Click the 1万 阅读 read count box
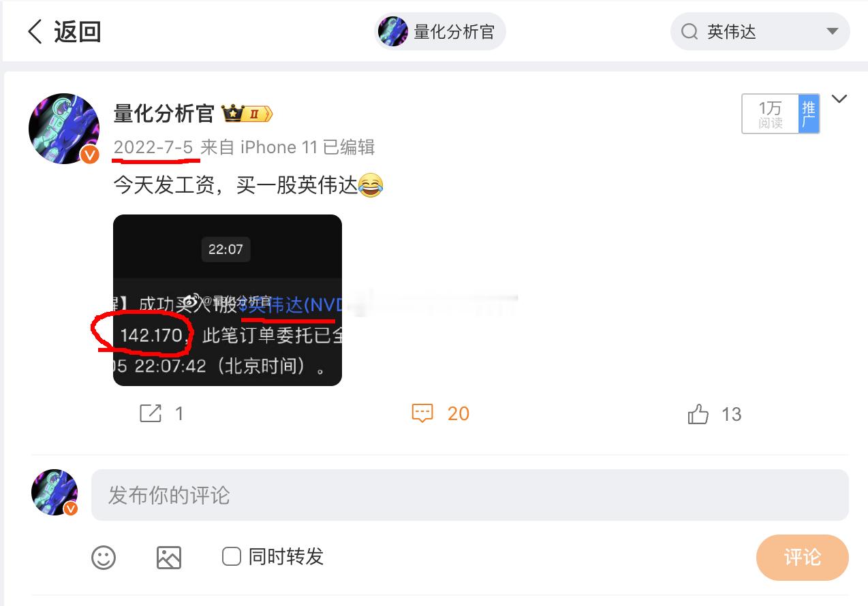Screen dimensions: 868x606 (771, 114)
